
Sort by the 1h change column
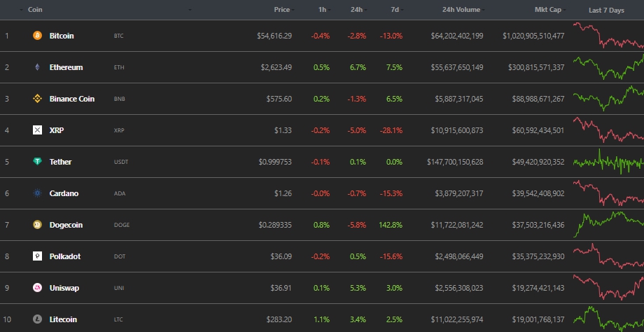(321, 10)
